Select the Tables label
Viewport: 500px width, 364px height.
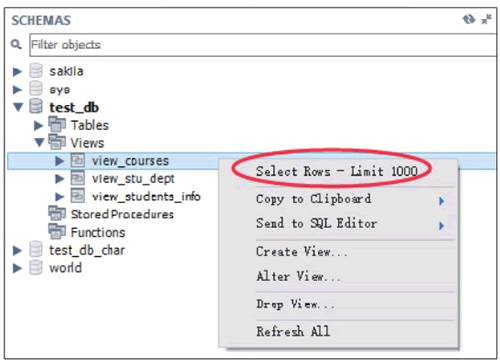click(90, 125)
